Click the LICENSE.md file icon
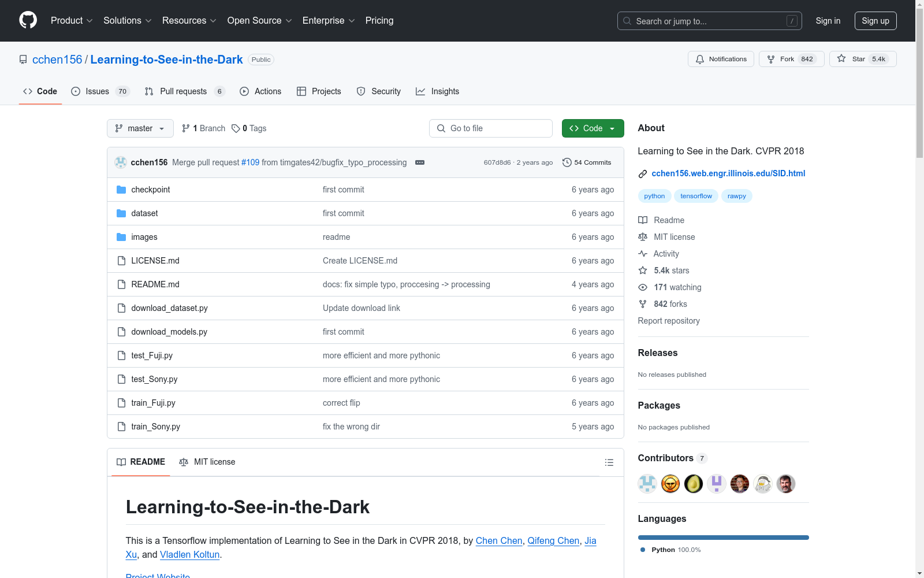Viewport: 924px width, 578px height. pyautogui.click(x=121, y=261)
